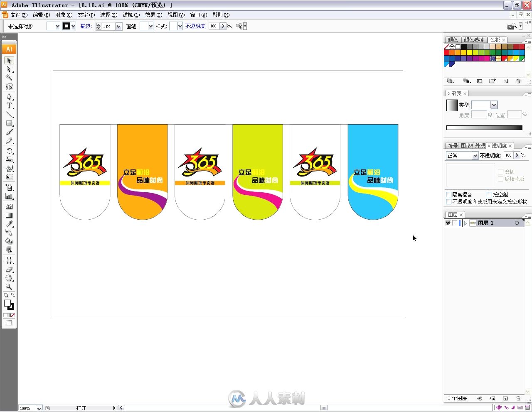Expand the 图层 1 layer triangle
The width and height of the screenshot is (532, 412).
point(465,223)
